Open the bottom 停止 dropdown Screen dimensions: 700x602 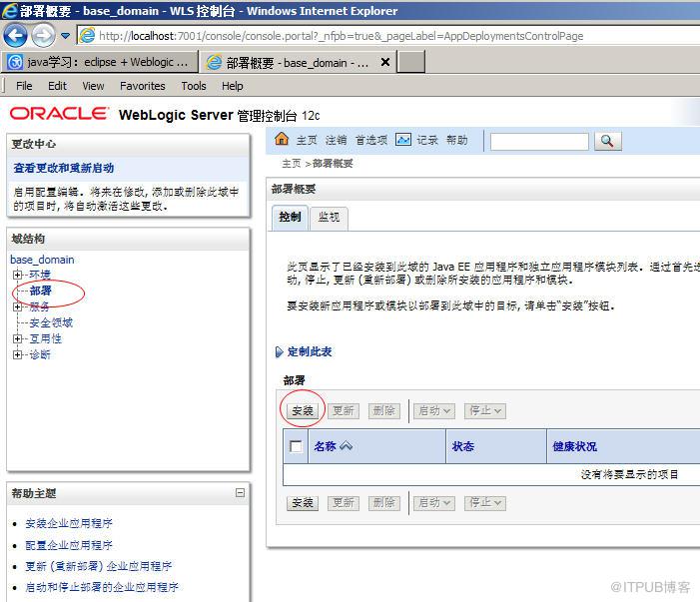click(485, 503)
